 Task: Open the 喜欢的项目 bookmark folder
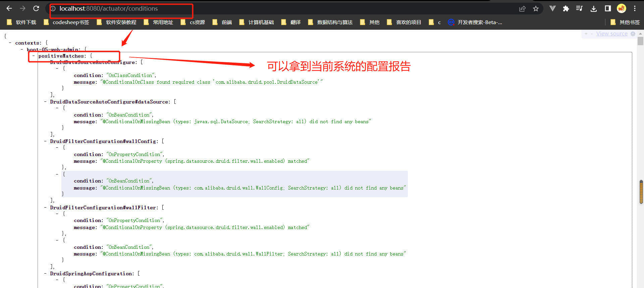(404, 22)
